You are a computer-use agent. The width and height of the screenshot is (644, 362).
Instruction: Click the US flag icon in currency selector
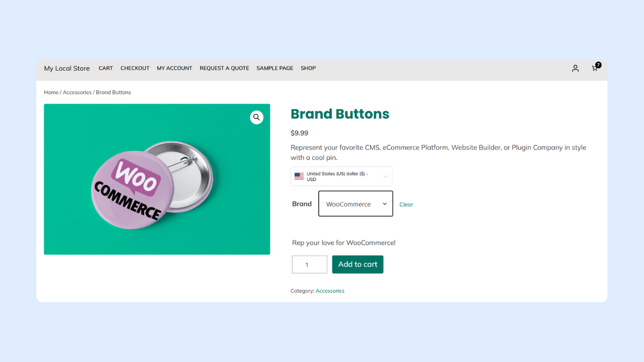pos(299,176)
